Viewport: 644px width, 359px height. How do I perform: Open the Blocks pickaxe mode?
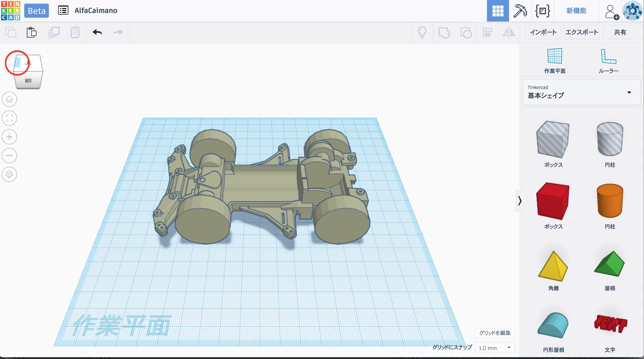tap(520, 11)
